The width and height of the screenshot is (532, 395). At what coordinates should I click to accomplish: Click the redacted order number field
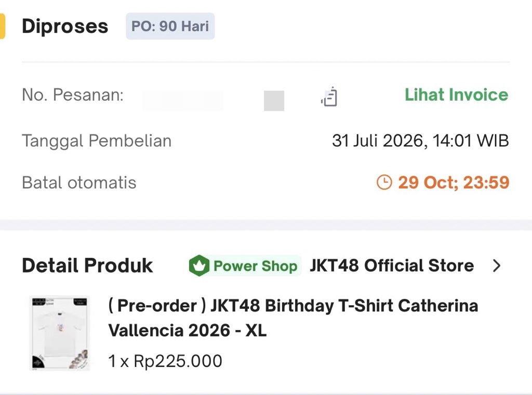click(183, 100)
